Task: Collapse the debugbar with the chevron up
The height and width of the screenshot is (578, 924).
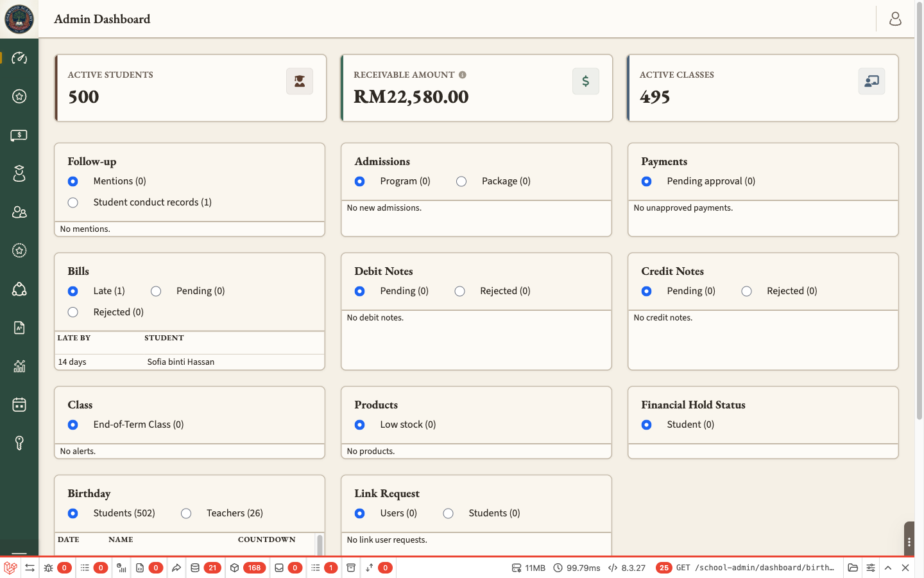Action: click(888, 568)
